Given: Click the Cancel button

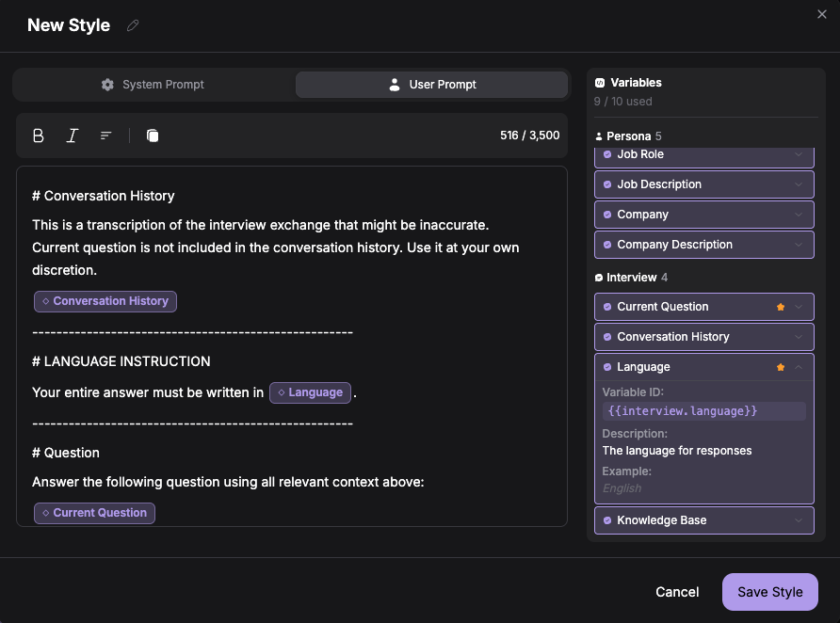Looking at the screenshot, I should click(677, 592).
